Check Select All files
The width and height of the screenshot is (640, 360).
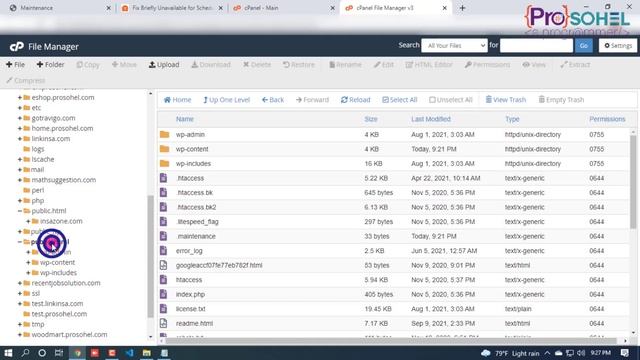click(400, 100)
